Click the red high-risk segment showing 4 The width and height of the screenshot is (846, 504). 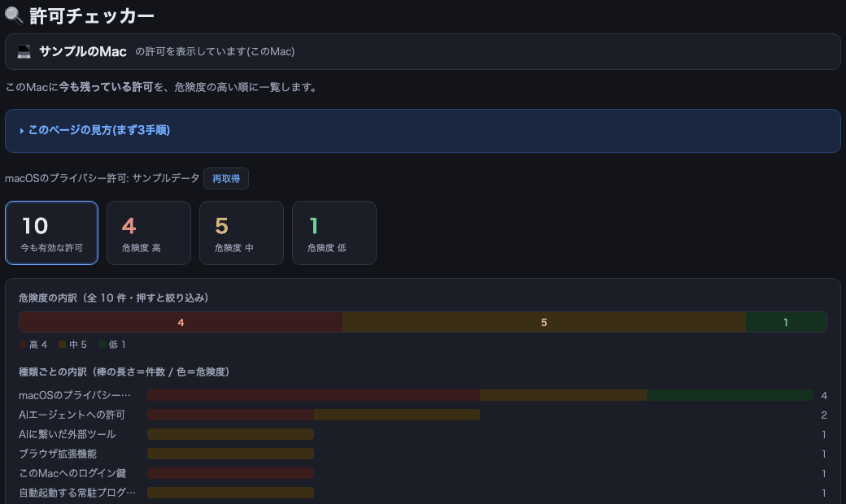(181, 323)
